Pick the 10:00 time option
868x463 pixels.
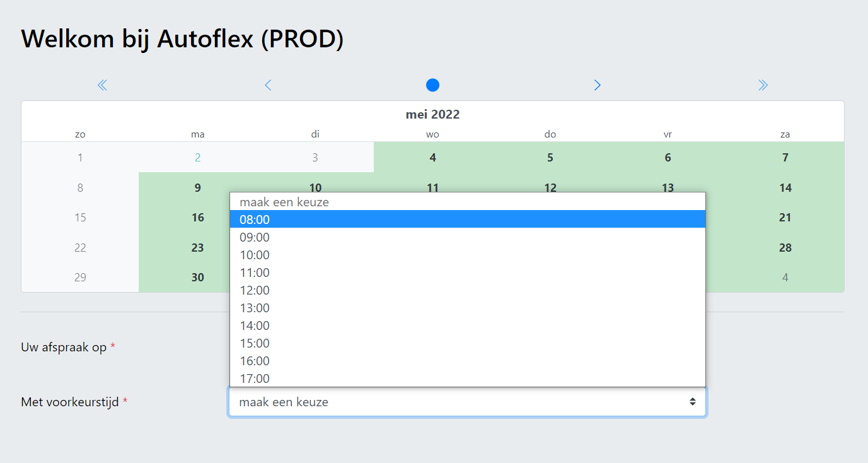(467, 255)
